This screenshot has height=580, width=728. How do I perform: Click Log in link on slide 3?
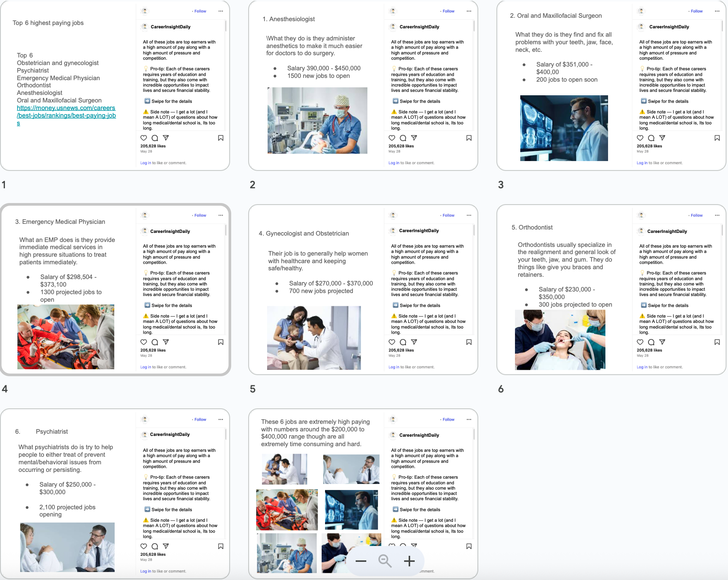642,163
